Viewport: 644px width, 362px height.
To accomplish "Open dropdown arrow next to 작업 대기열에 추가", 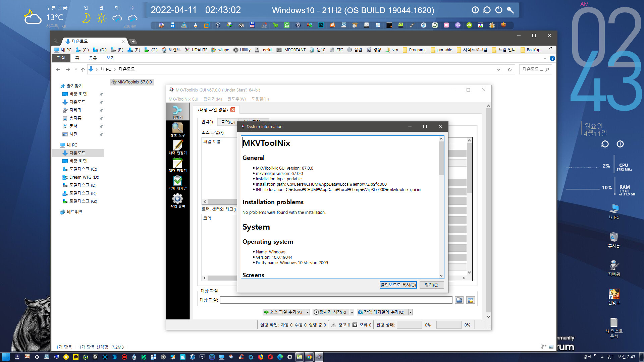I will pos(410,312).
